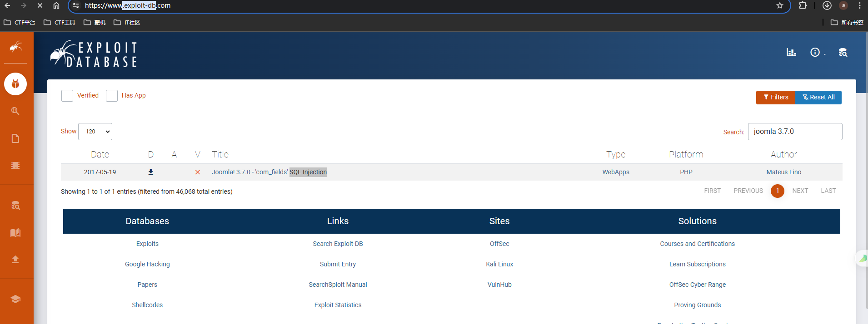868x324 pixels.
Task: Open browser three-dot menu
Action: [x=860, y=5]
